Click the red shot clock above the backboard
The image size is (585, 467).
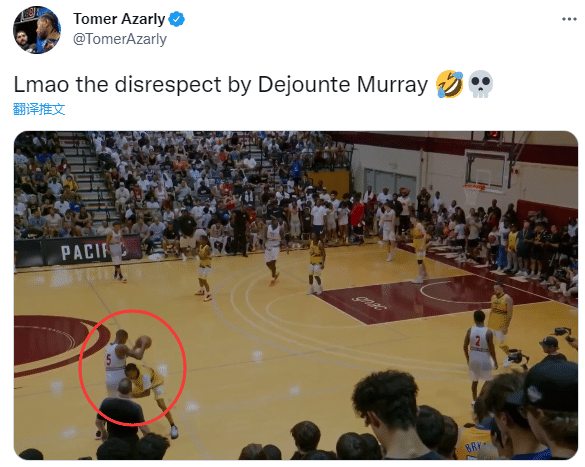[492, 135]
